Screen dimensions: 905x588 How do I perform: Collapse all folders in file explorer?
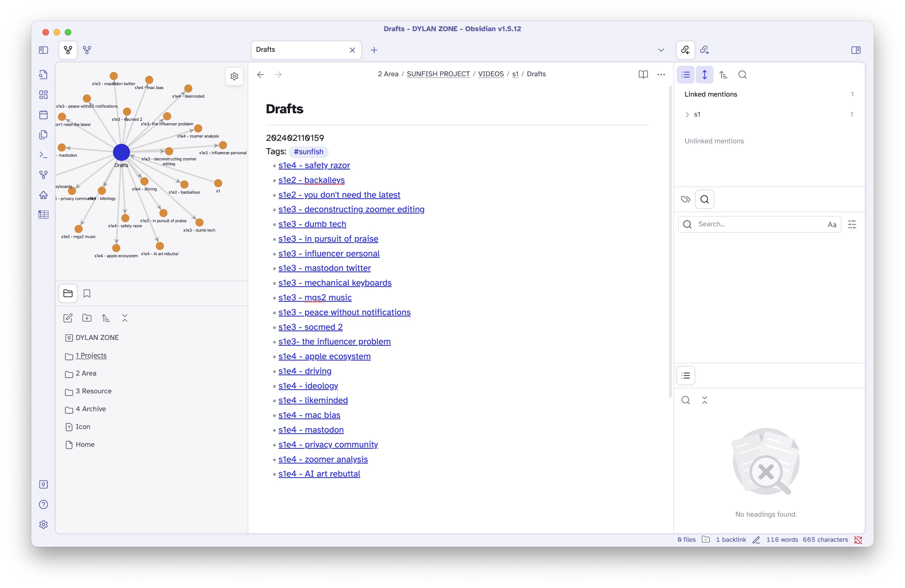click(x=125, y=318)
